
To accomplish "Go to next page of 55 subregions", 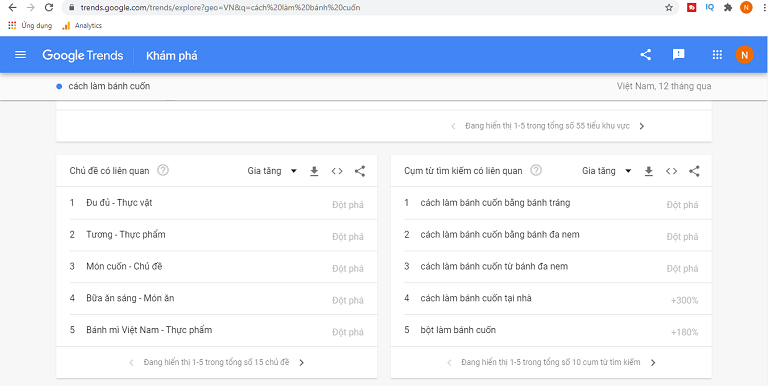I will [x=642, y=126].
